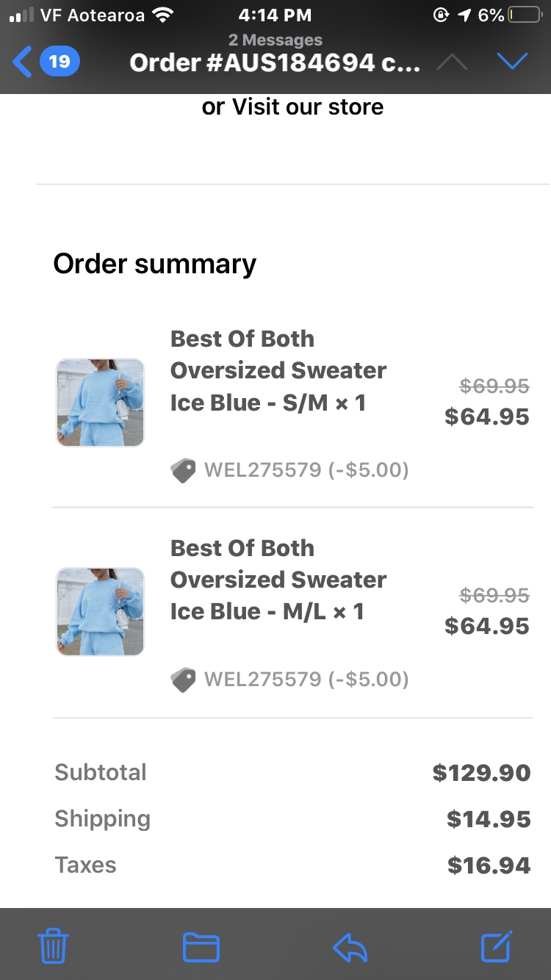Viewport: 551px width, 980px height.
Task: Tap the reply arrow icon
Action: click(x=350, y=946)
